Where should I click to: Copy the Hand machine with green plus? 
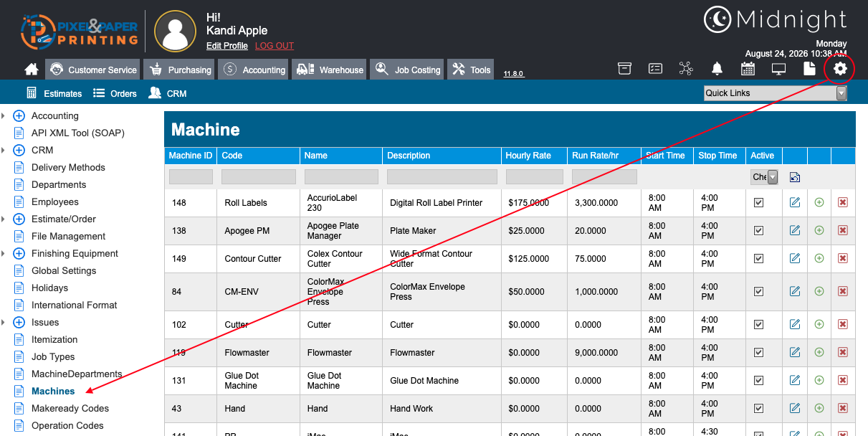click(x=819, y=409)
